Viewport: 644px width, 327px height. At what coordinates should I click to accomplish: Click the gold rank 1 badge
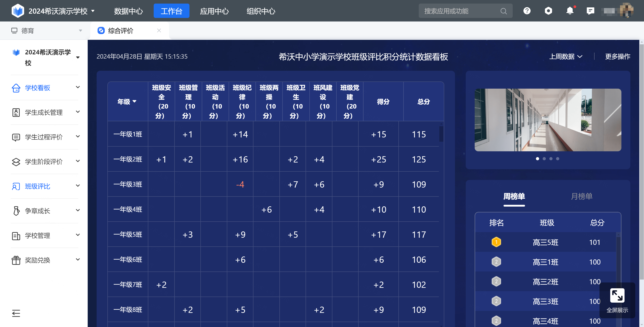(496, 242)
